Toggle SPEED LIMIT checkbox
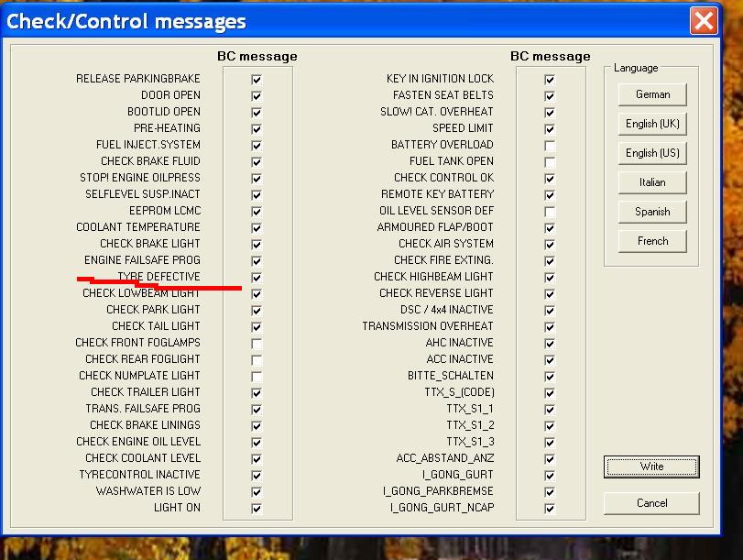743x560 pixels. pyautogui.click(x=550, y=129)
